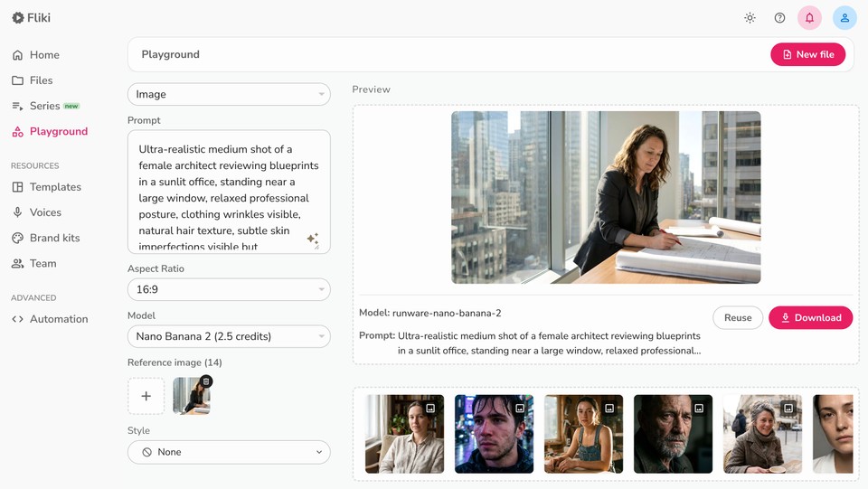This screenshot has width=868, height=489.
Task: Expand the Image type dropdown
Action: (x=229, y=94)
